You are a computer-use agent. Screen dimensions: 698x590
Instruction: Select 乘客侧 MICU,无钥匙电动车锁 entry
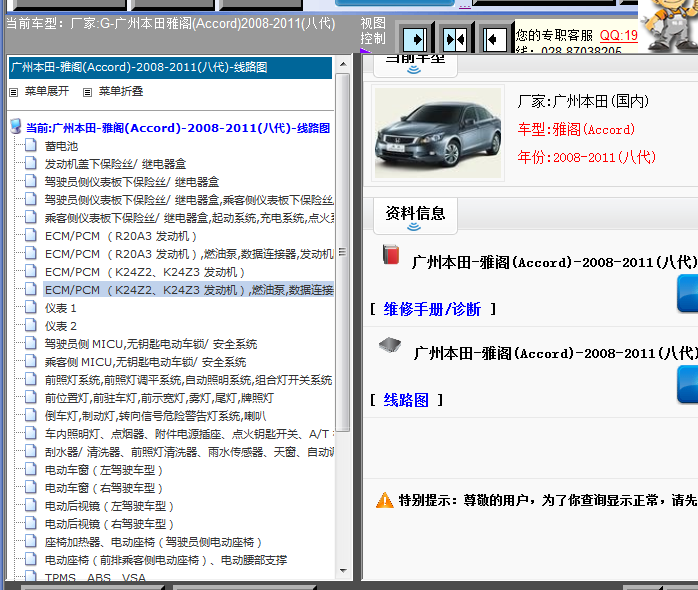pyautogui.click(x=146, y=362)
